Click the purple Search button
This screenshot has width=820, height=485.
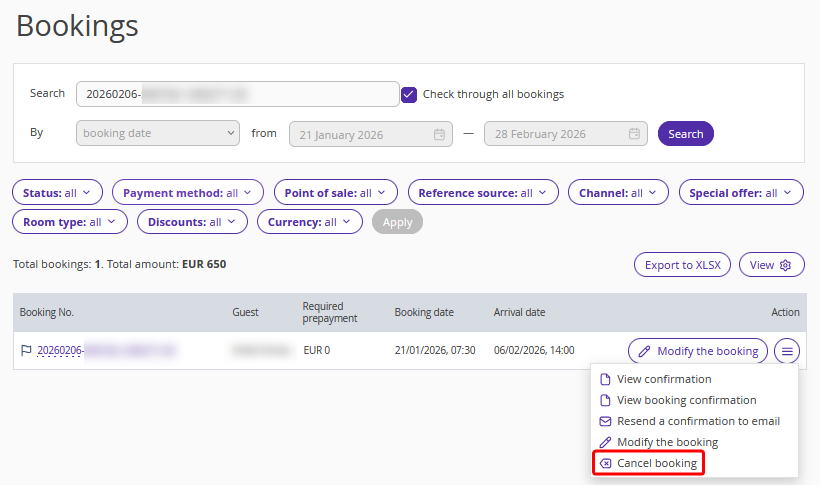pyautogui.click(x=686, y=134)
